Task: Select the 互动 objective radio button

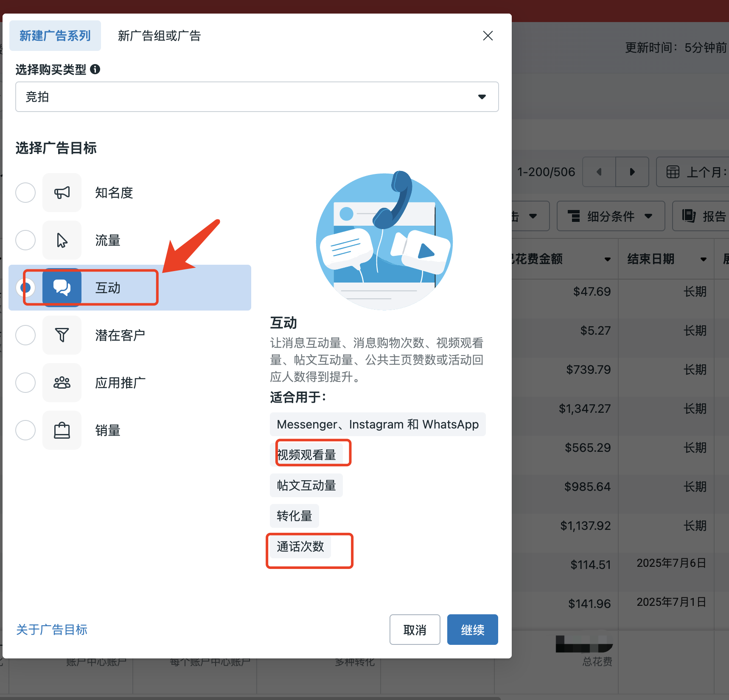Action: (x=25, y=287)
